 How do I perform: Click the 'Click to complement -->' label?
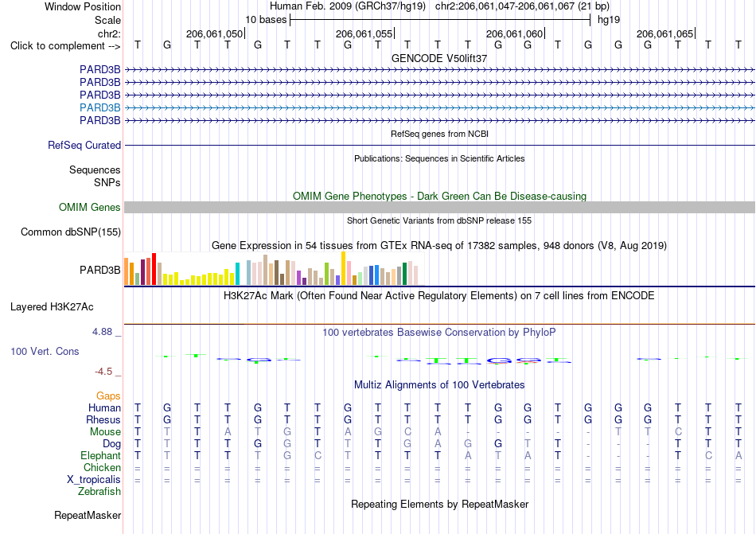point(65,46)
